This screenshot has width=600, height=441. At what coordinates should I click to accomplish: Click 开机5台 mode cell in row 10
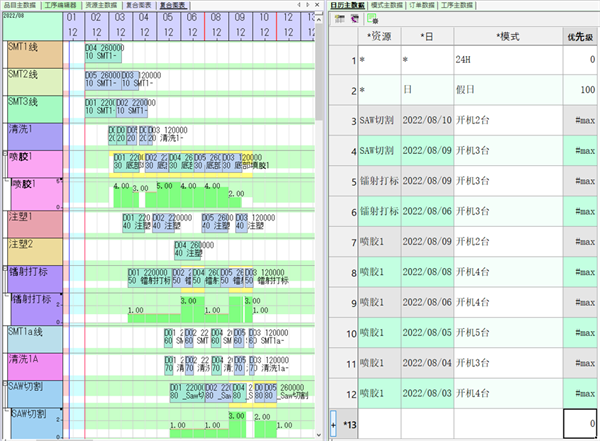[x=508, y=333]
